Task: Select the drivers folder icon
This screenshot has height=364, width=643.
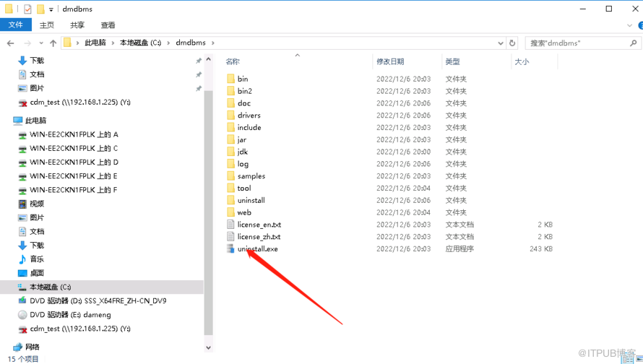Action: click(231, 115)
